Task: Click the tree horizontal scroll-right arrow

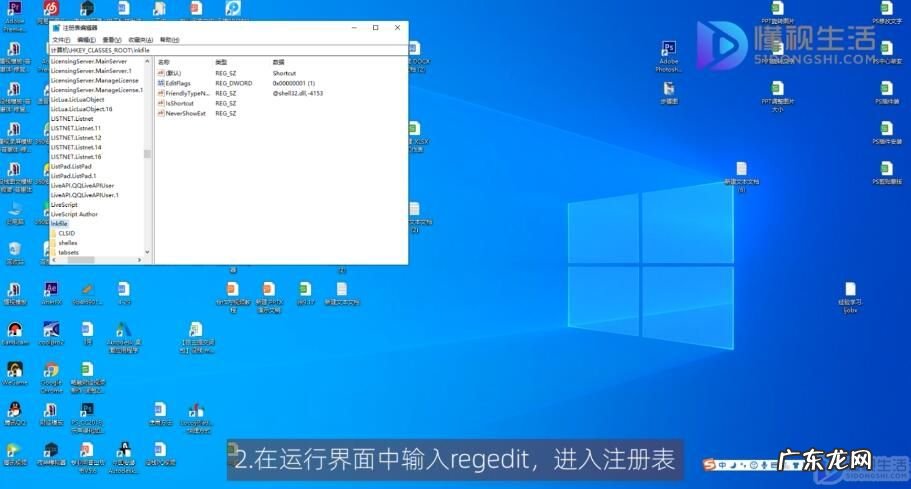Action: click(x=139, y=260)
